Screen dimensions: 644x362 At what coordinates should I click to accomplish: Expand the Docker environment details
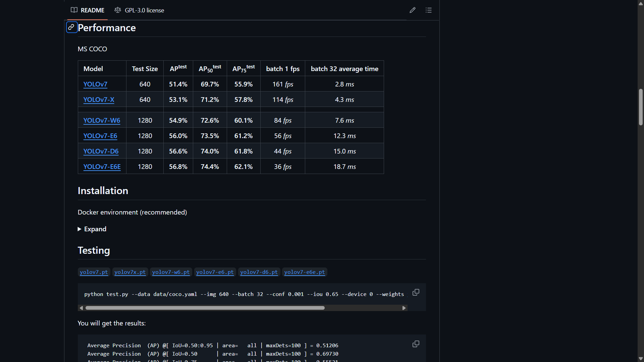pos(92,229)
